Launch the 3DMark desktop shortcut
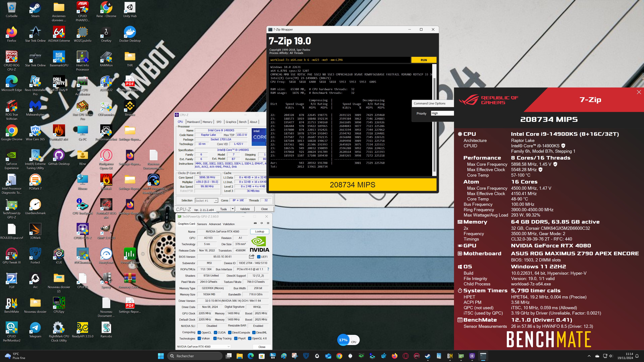 coord(35,231)
